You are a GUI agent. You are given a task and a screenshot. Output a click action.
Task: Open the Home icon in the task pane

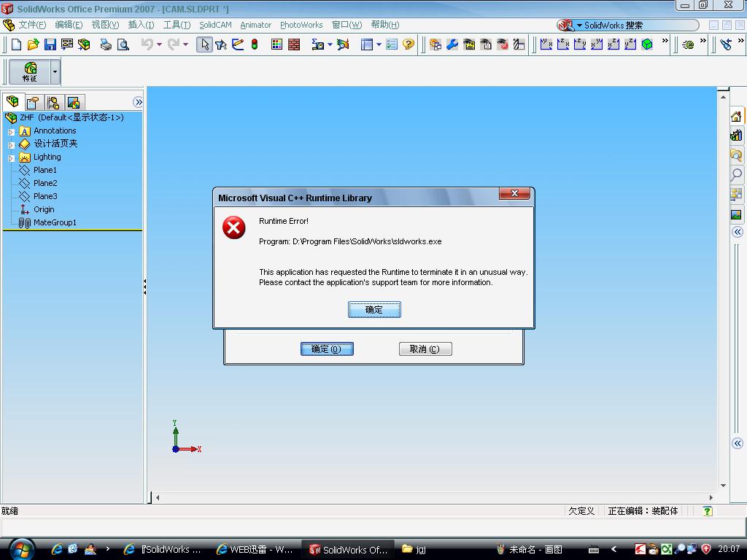736,116
